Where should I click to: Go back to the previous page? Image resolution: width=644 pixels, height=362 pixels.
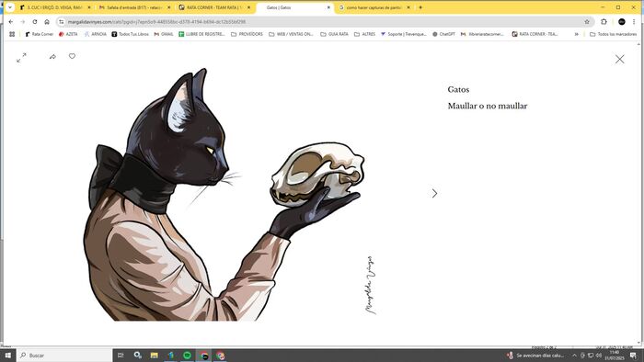[x=11, y=22]
